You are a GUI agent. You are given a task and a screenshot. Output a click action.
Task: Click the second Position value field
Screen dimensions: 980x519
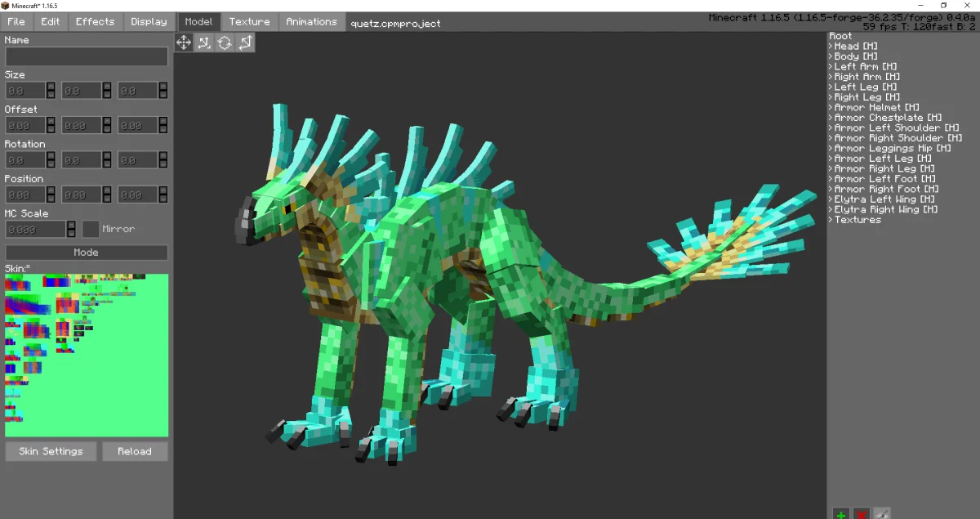(82, 195)
